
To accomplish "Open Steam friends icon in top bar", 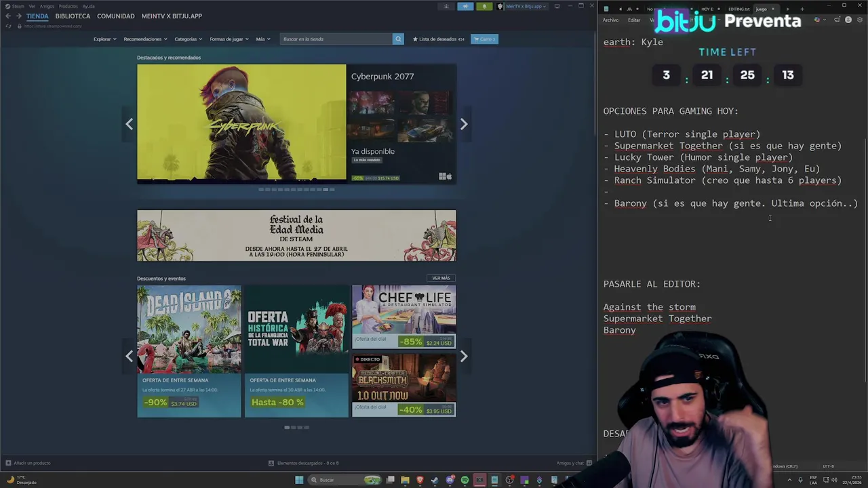I will pyautogui.click(x=446, y=6).
